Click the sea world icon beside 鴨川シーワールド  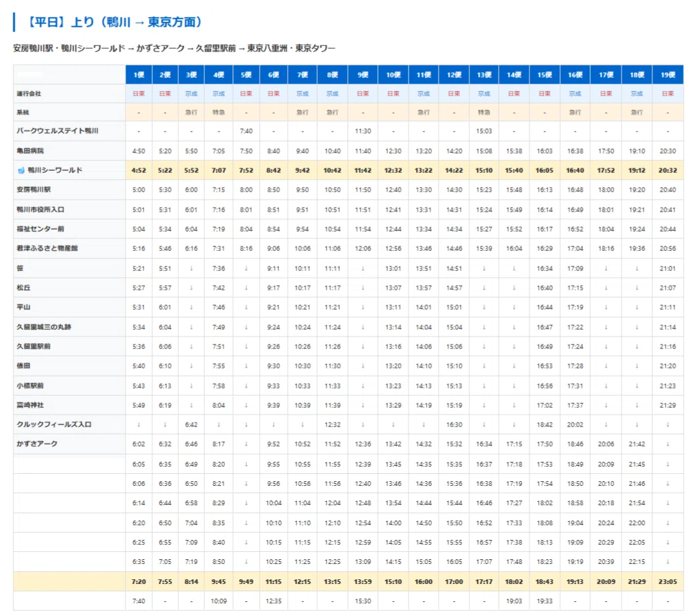[x=21, y=171]
